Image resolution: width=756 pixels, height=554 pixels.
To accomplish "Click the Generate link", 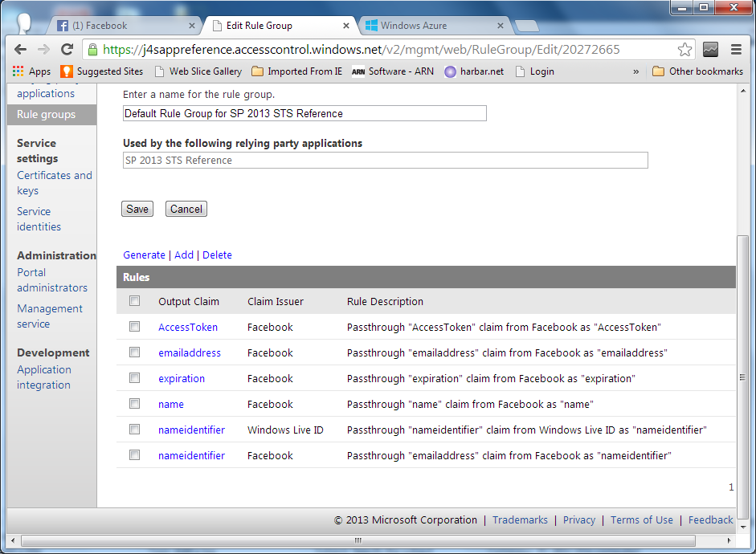I will coord(144,255).
